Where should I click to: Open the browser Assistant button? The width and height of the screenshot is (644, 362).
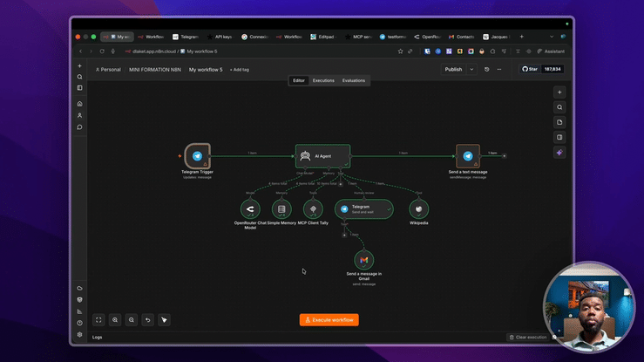click(x=551, y=51)
